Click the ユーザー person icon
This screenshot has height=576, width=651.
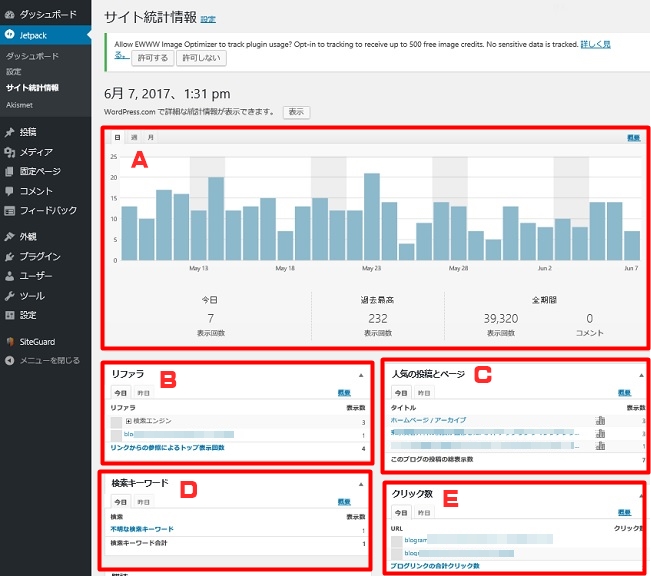click(10, 276)
